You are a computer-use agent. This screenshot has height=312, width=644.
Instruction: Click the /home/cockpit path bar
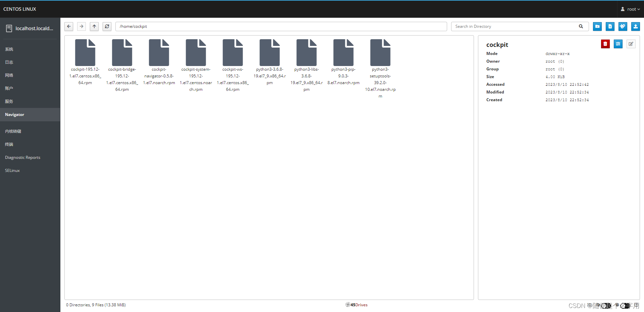click(x=281, y=26)
